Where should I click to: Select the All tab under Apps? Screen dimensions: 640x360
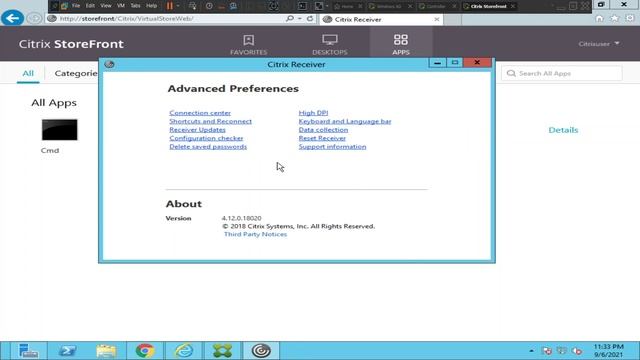28,73
